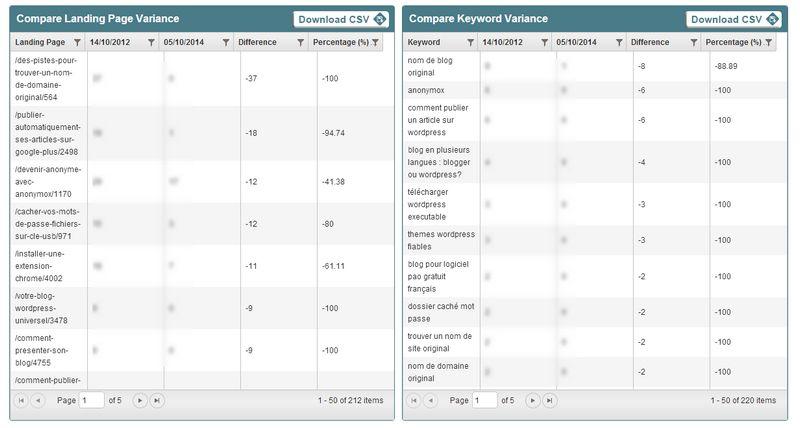Go to first page in Landing Page pager

(x=21, y=401)
